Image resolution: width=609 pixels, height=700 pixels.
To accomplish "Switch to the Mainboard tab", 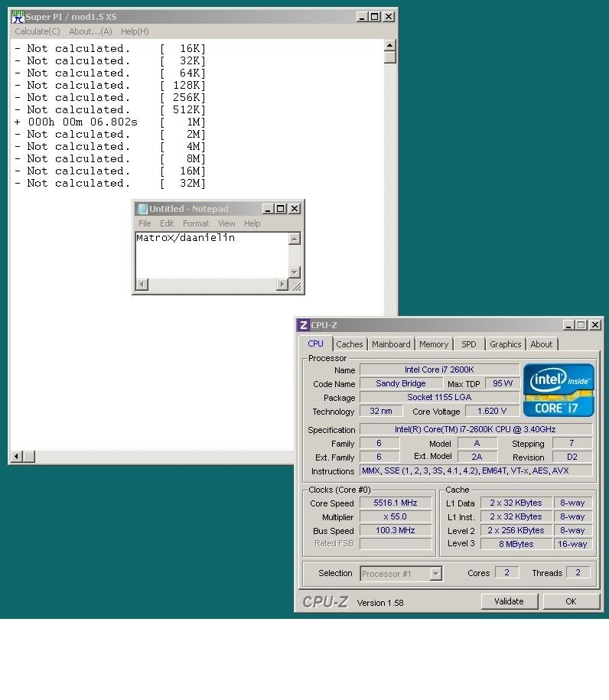I will point(391,344).
